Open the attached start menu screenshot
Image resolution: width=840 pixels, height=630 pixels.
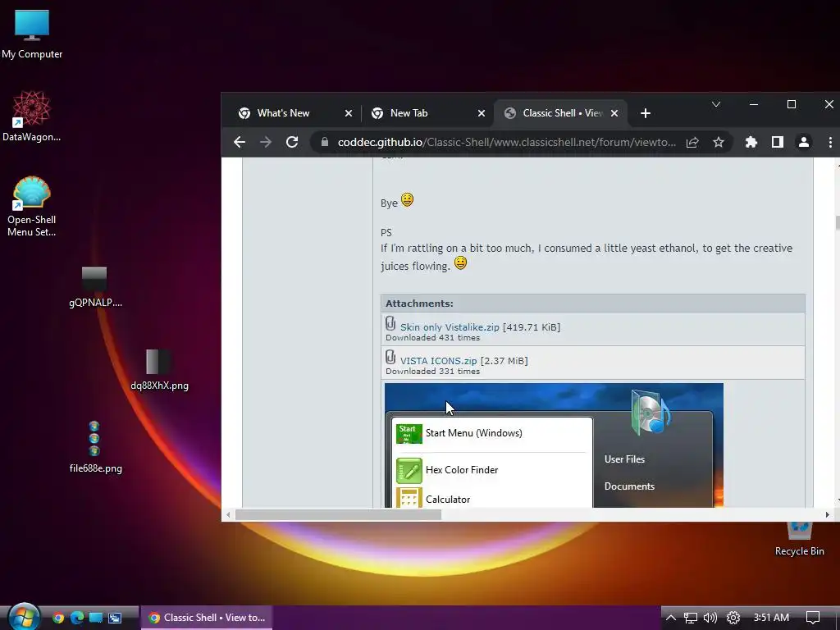coord(554,445)
